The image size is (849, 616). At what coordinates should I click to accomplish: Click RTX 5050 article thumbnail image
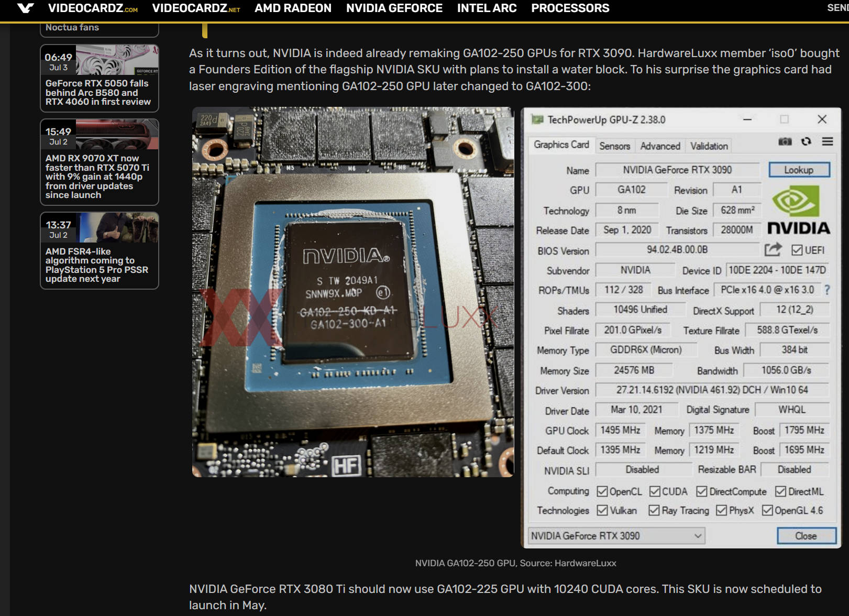[117, 60]
